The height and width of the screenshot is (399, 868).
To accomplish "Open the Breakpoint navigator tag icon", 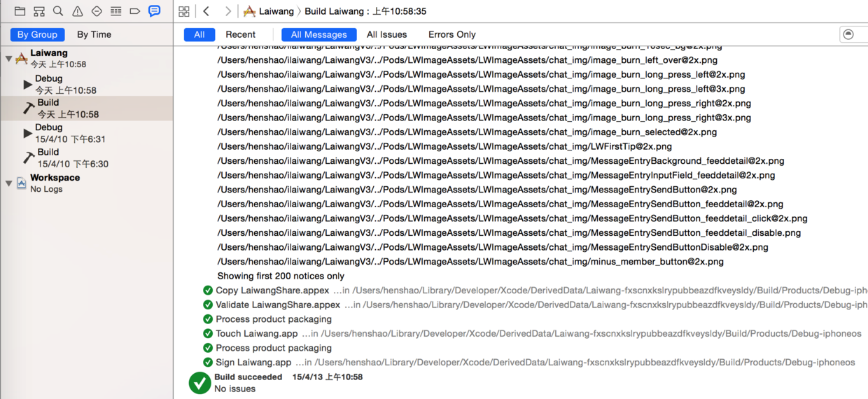I will pyautogui.click(x=135, y=11).
